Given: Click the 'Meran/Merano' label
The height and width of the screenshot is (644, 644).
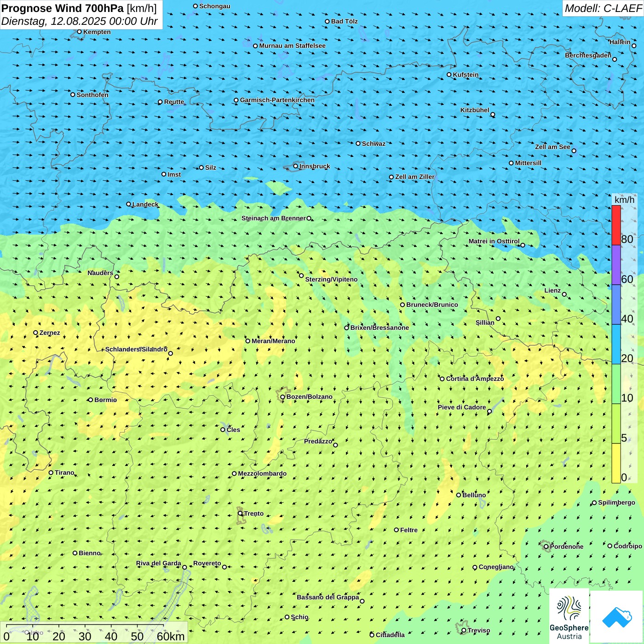Looking at the screenshot, I should click(x=273, y=341).
